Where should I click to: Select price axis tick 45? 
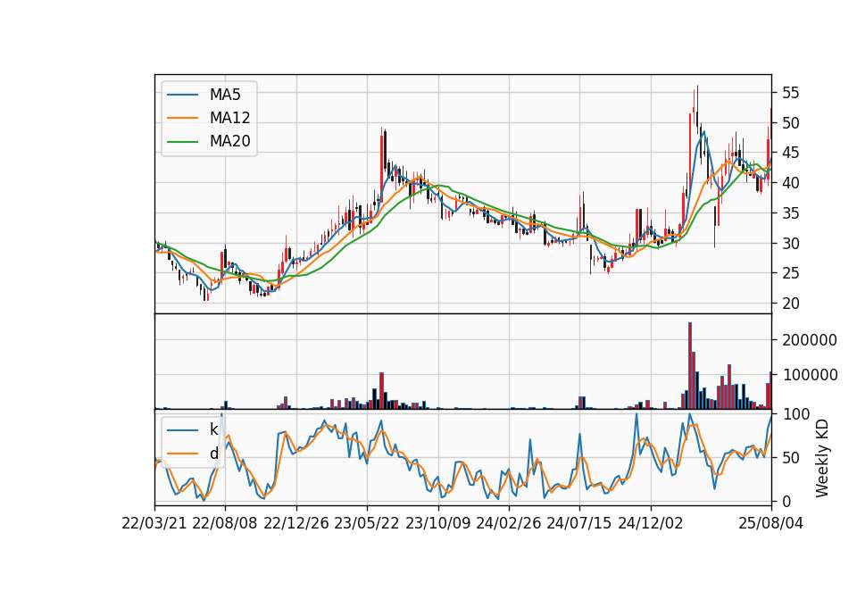(x=790, y=153)
